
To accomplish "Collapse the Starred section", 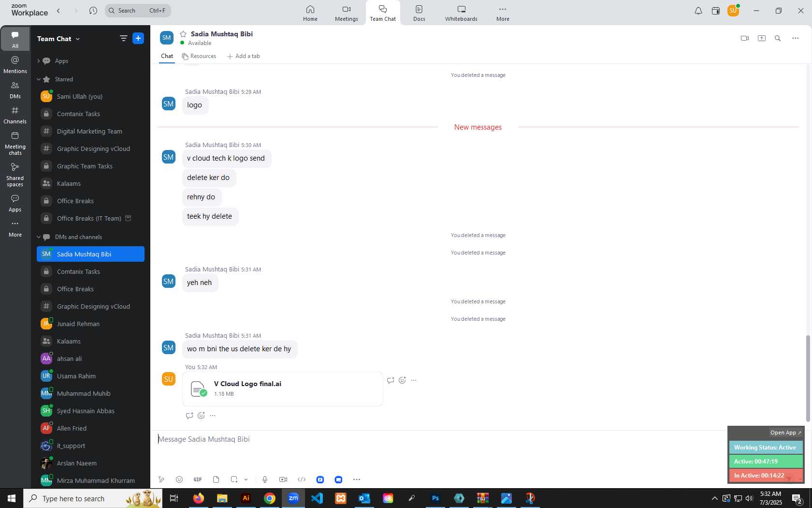I will 38,79.
